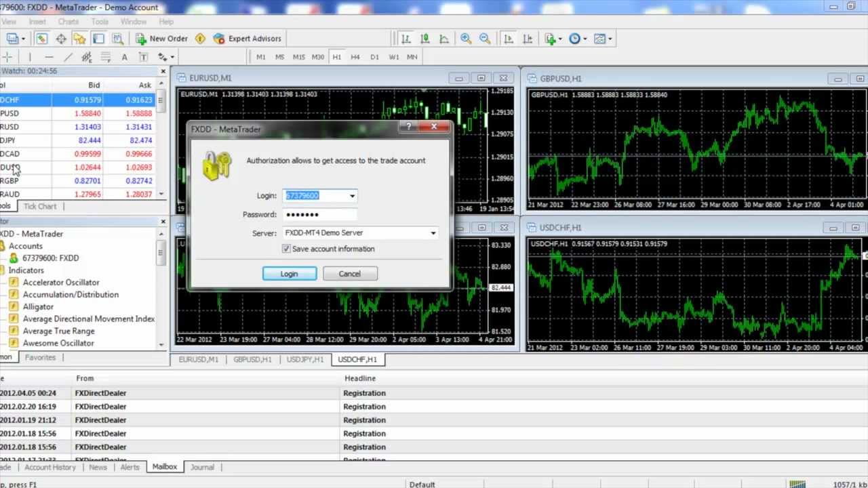Click the dialog help question mark button
This screenshot has width=868, height=488.
pyautogui.click(x=409, y=127)
